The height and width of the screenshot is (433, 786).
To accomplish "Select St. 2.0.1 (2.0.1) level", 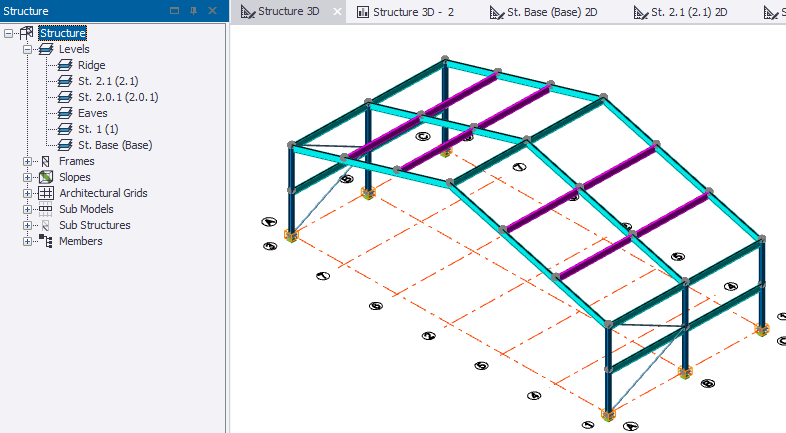I will 117,97.
